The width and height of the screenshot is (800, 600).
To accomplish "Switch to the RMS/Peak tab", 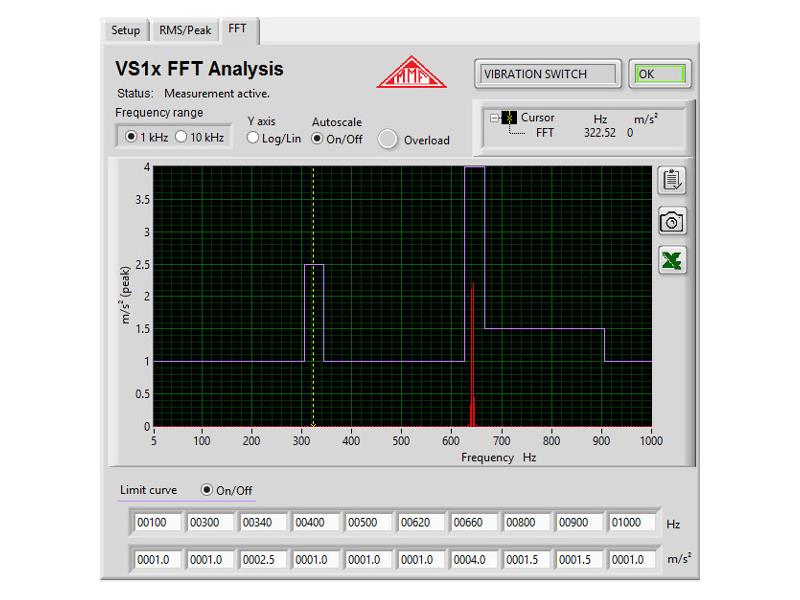I will (185, 30).
